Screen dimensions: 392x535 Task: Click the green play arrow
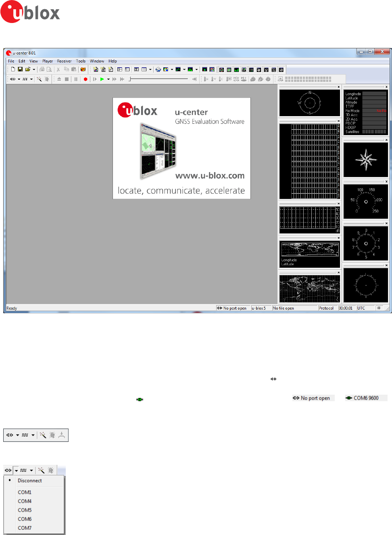[x=102, y=79]
